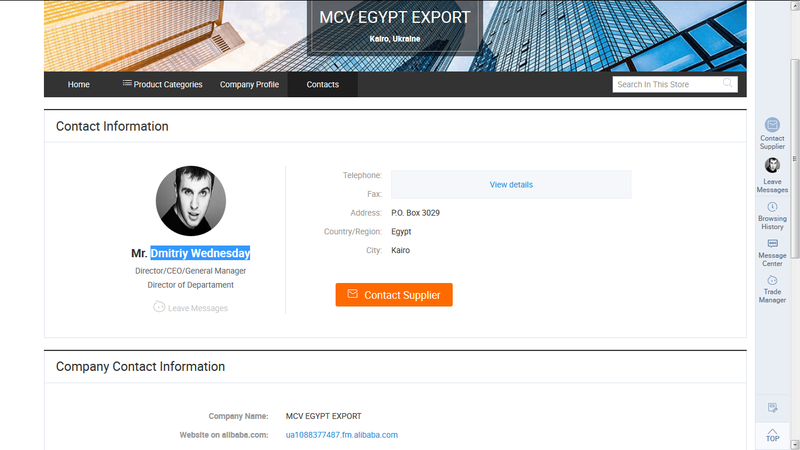Click the MCV EGYPT EXPORT banner title

click(394, 18)
